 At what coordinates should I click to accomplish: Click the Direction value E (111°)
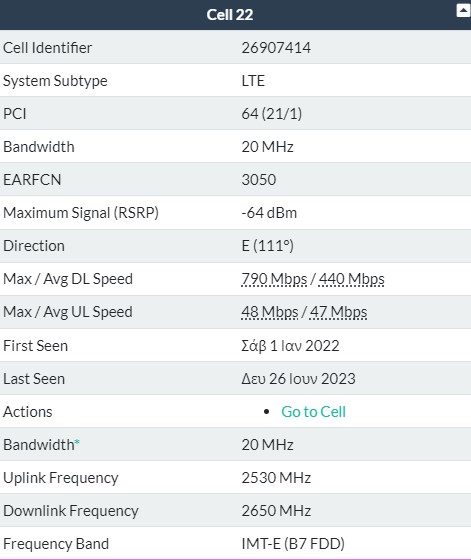[267, 246]
